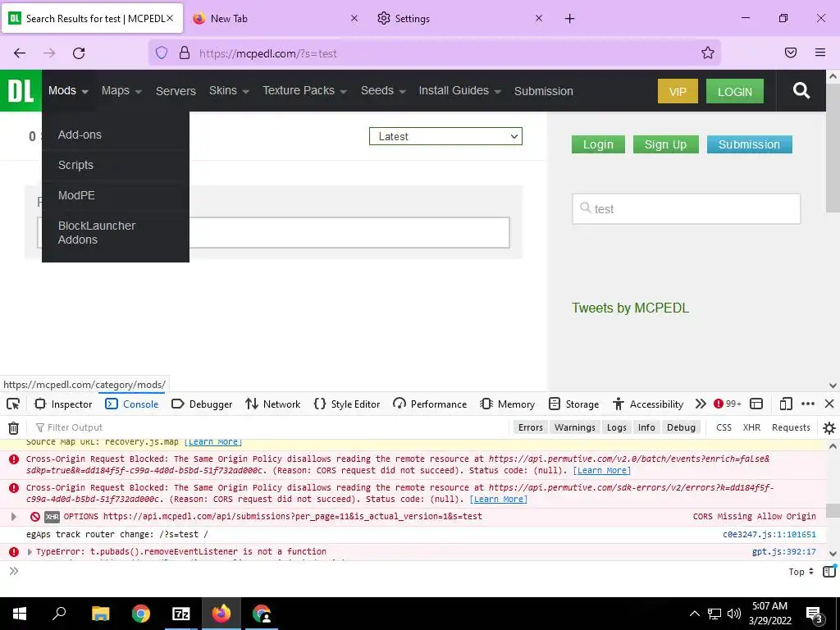The height and width of the screenshot is (630, 840).
Task: Open Learn More link after recovery.js.map
Action: [213, 442]
